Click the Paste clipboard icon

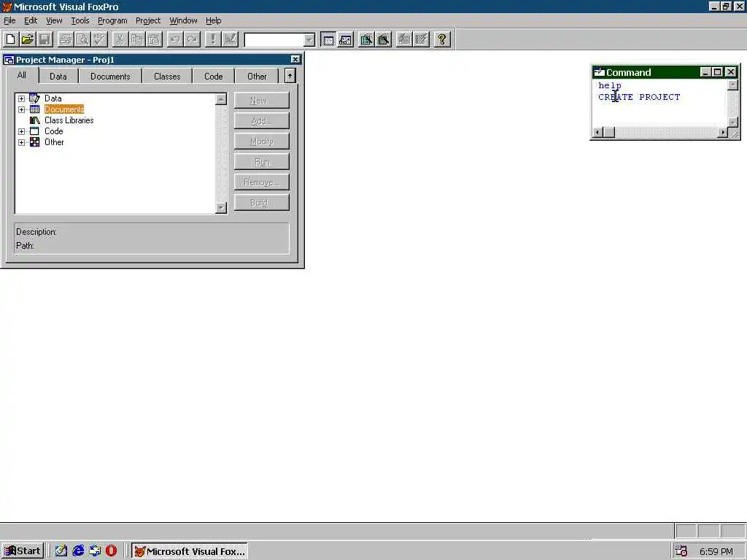tap(155, 39)
